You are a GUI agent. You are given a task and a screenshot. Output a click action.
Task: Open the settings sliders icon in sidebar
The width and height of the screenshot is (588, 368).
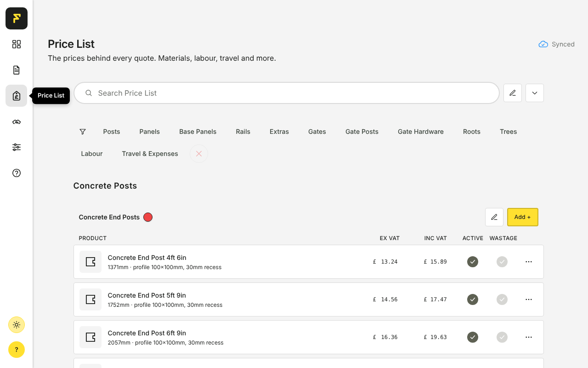coord(17,147)
